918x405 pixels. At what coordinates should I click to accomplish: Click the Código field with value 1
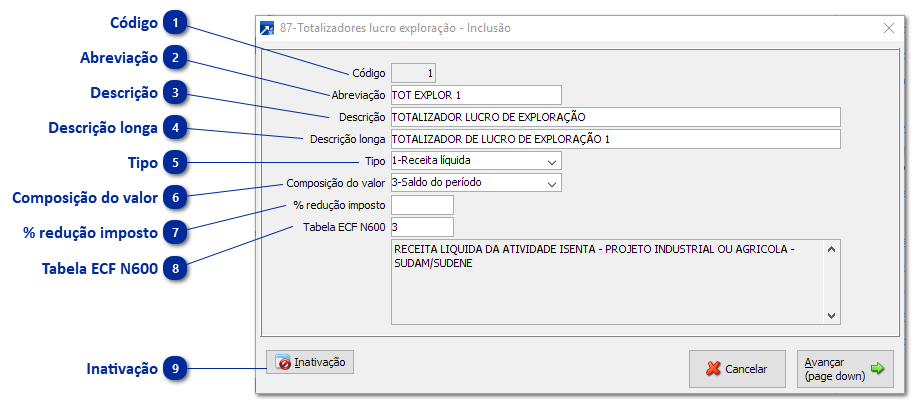(413, 73)
